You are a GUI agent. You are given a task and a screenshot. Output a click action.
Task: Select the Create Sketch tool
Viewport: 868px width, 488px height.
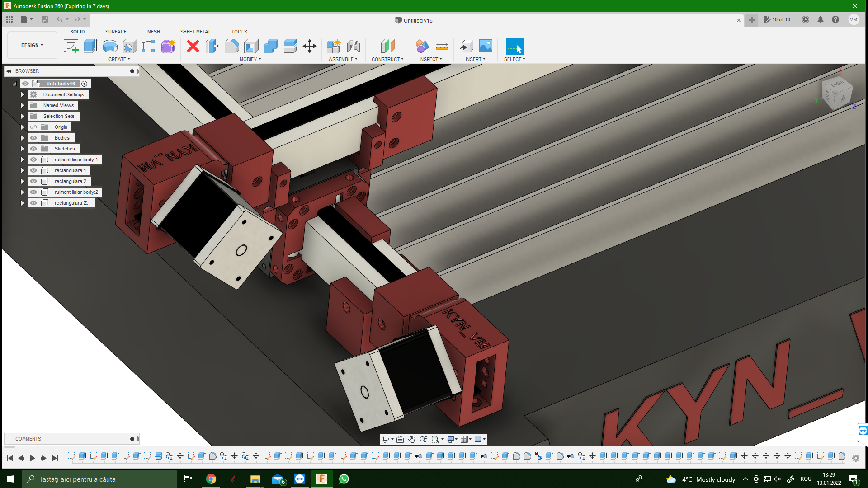tap(71, 46)
